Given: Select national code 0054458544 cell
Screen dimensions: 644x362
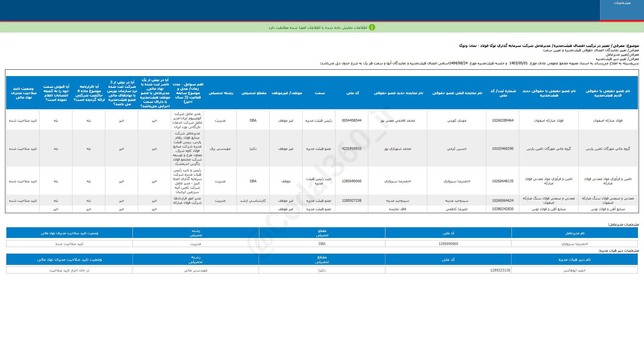Looking at the screenshot, I should tap(352, 120).
